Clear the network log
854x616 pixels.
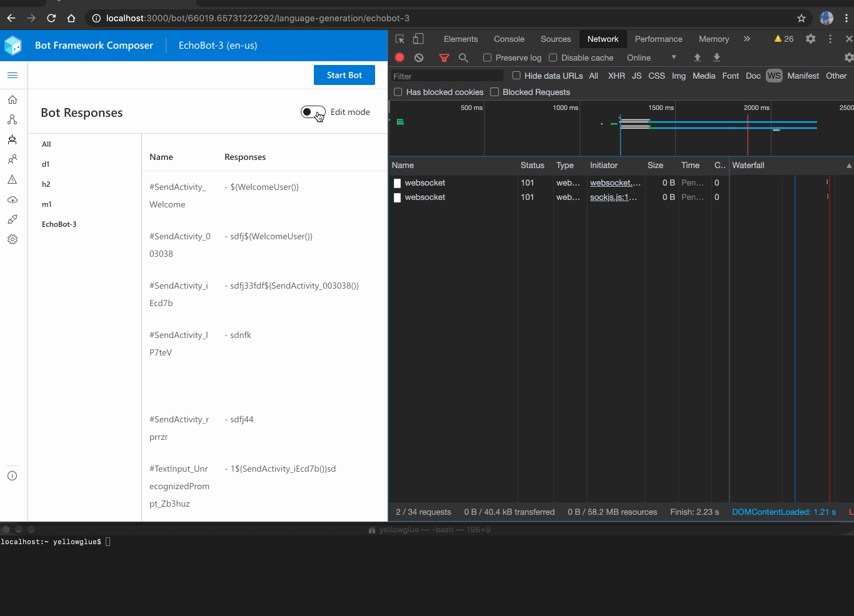pyautogui.click(x=419, y=57)
